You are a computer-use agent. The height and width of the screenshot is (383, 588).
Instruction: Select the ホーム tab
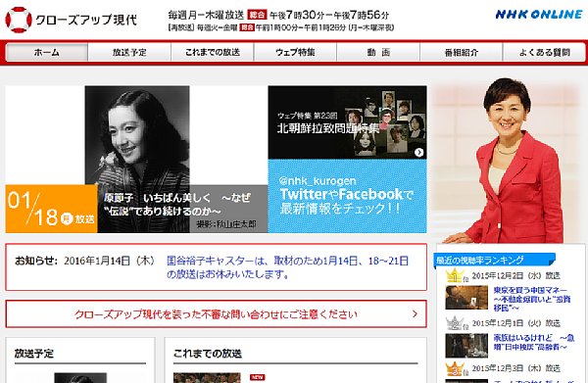click(47, 52)
